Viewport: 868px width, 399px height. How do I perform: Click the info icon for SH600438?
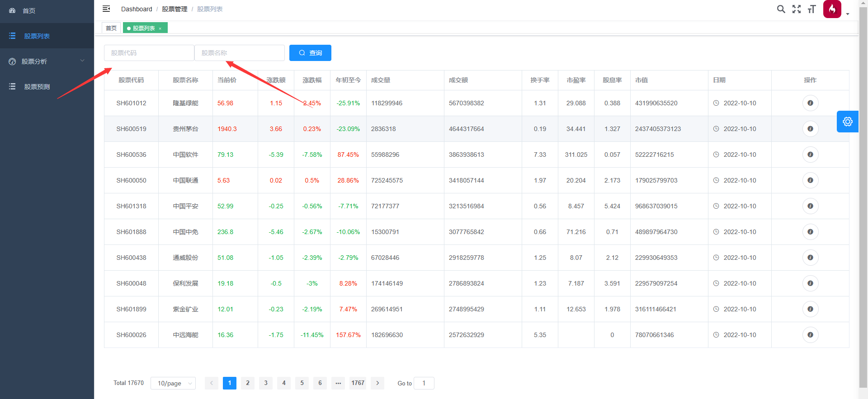click(x=810, y=258)
